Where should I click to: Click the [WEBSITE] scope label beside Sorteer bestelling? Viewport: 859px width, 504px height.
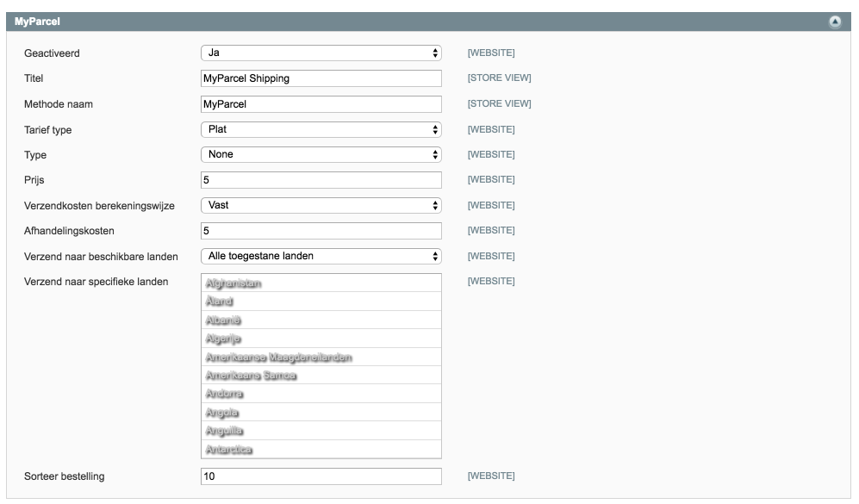pyautogui.click(x=491, y=476)
